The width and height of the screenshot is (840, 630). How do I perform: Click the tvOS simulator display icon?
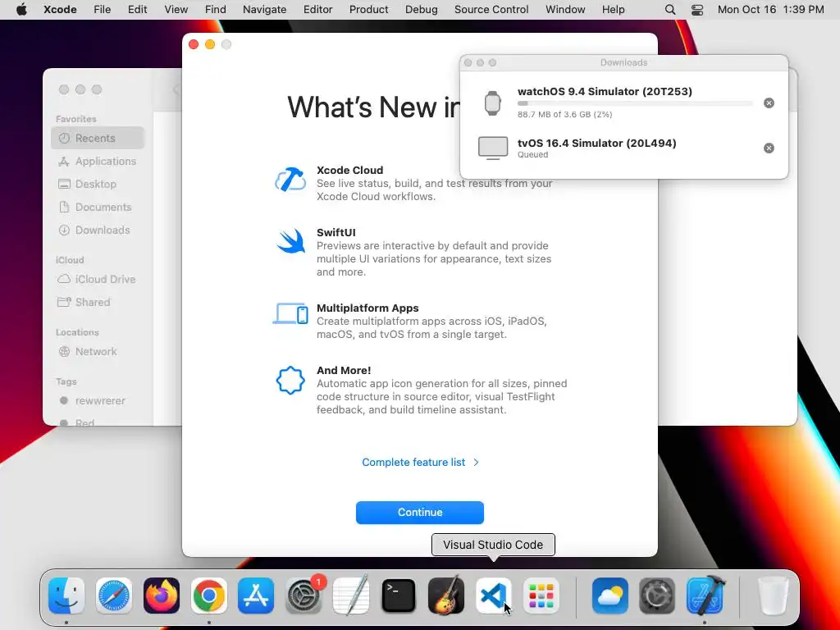493,148
